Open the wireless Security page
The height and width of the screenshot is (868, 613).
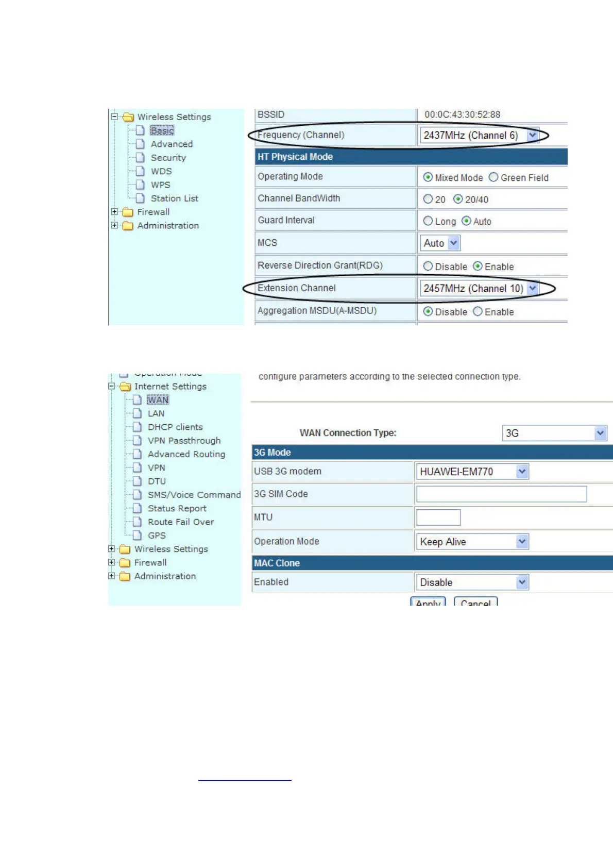click(x=168, y=158)
